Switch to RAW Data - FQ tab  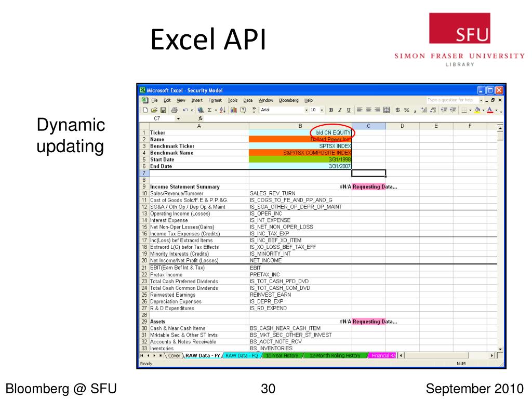(x=242, y=355)
